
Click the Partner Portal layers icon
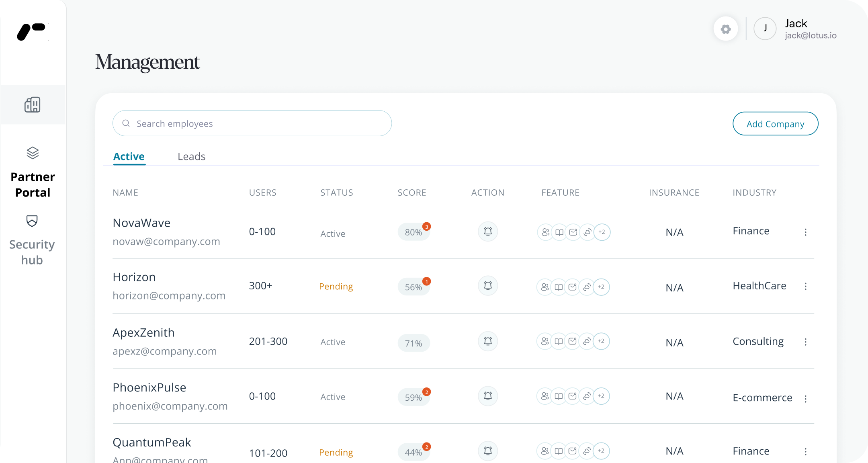pyautogui.click(x=33, y=153)
